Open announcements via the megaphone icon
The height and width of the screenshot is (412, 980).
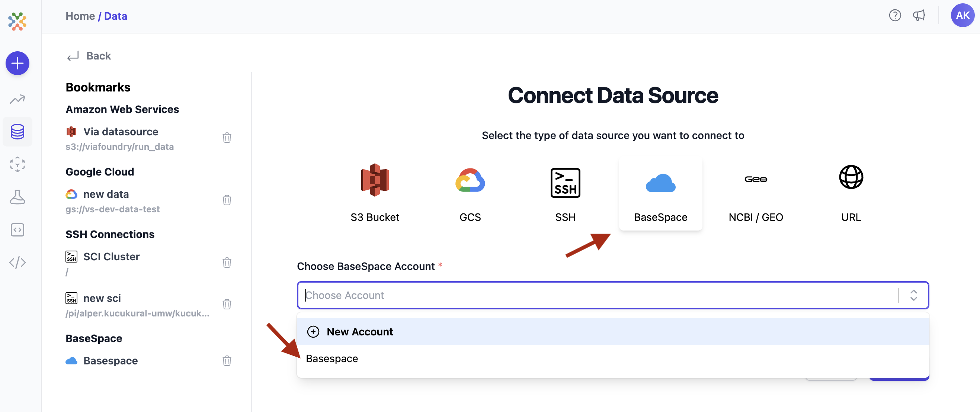[919, 15]
